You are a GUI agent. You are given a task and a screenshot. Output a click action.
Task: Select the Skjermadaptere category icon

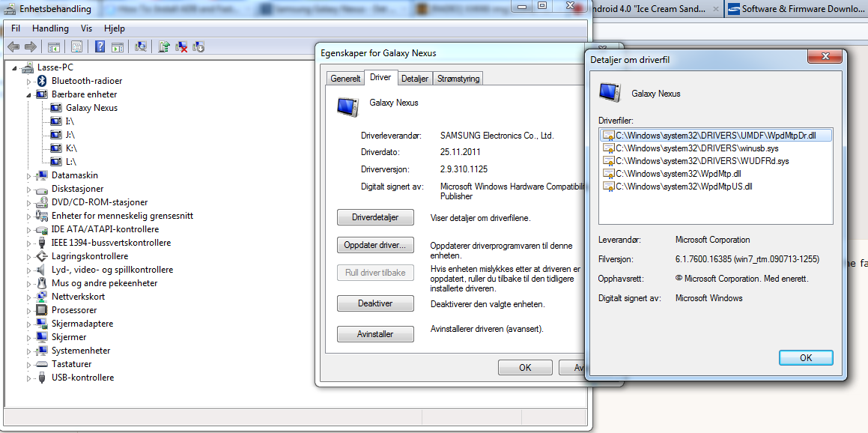click(x=41, y=324)
